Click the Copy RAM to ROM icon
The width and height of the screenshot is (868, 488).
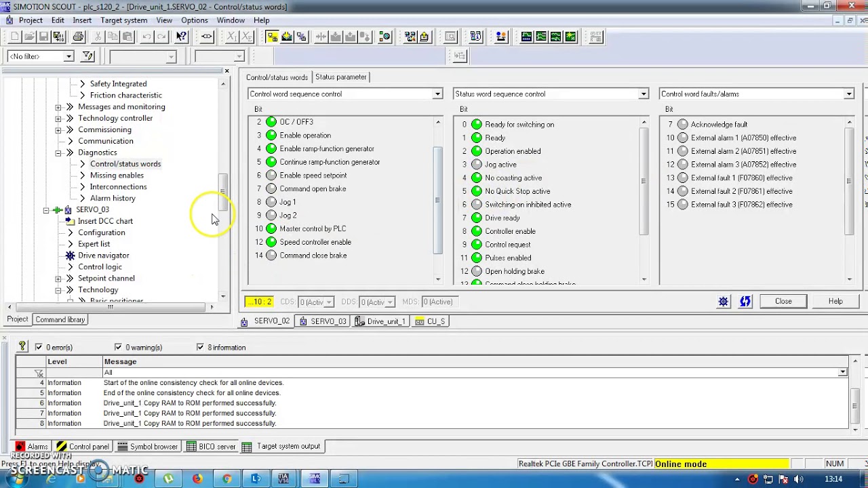[366, 37]
